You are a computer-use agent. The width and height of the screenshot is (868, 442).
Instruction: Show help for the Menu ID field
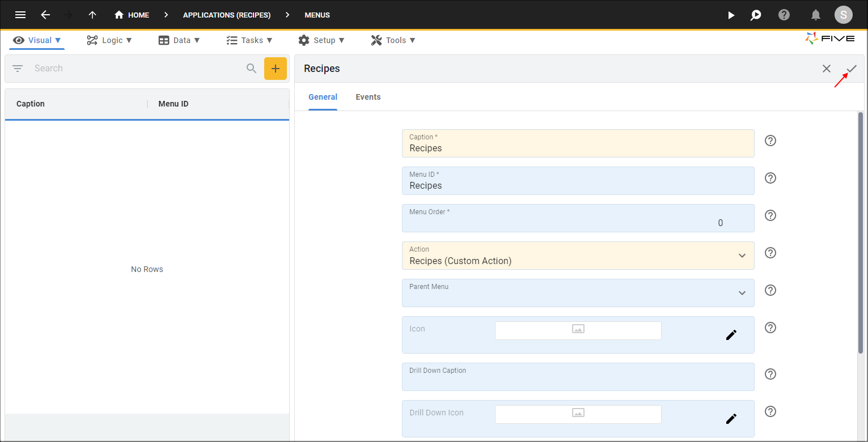(x=770, y=178)
